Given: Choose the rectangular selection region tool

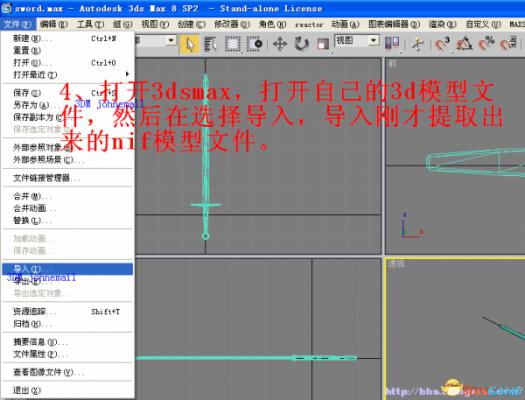Looking at the screenshot, I should coord(232,44).
